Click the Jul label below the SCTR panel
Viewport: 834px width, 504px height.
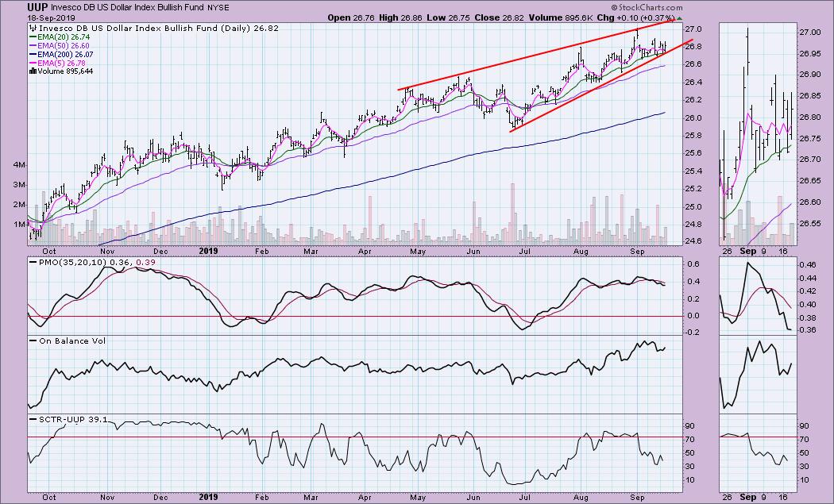pyautogui.click(x=526, y=498)
